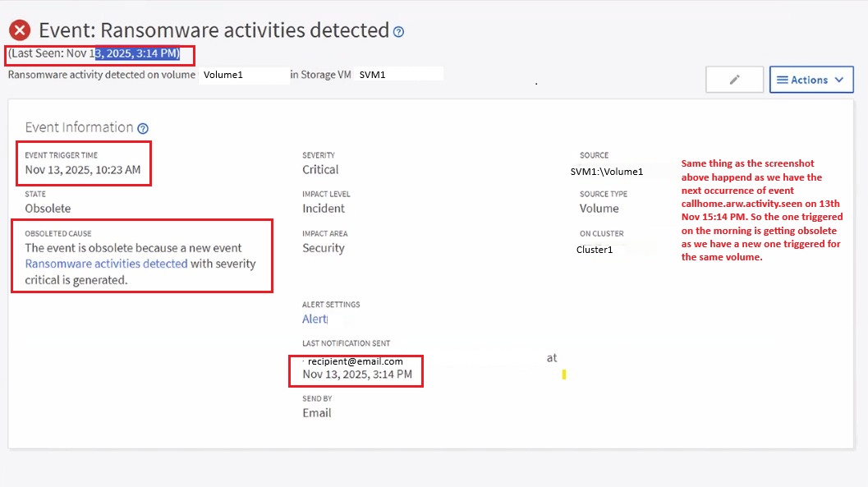Viewport: 868px width, 487px height.
Task: Click the SVM1:\Volume1 source value
Action: [x=606, y=172]
